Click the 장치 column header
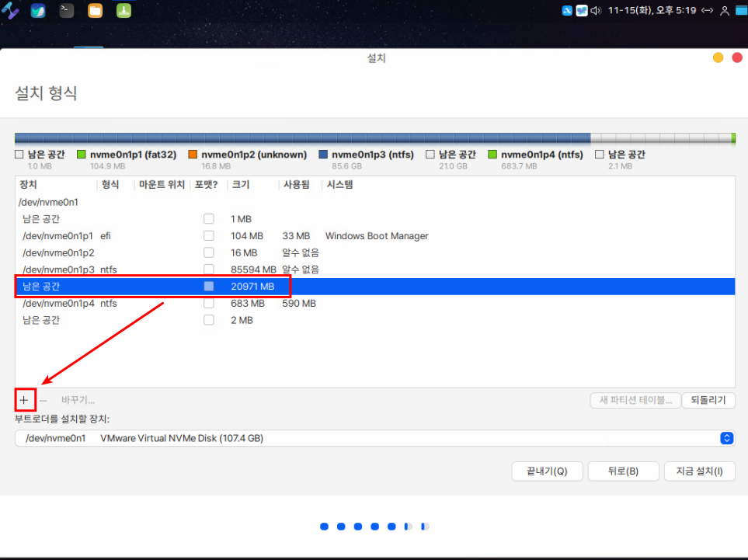748x560 pixels. click(x=28, y=185)
